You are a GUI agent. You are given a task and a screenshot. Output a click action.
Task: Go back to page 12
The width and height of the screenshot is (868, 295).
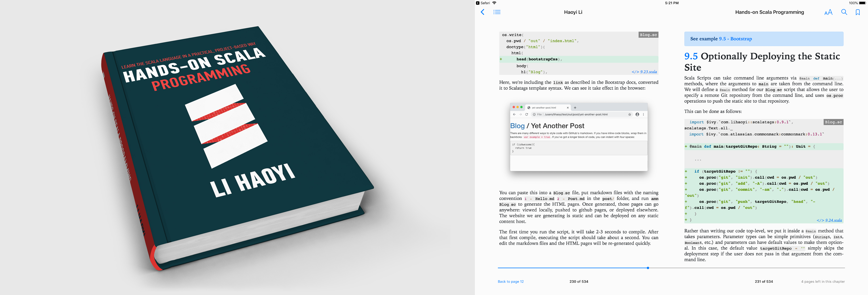pos(511,282)
